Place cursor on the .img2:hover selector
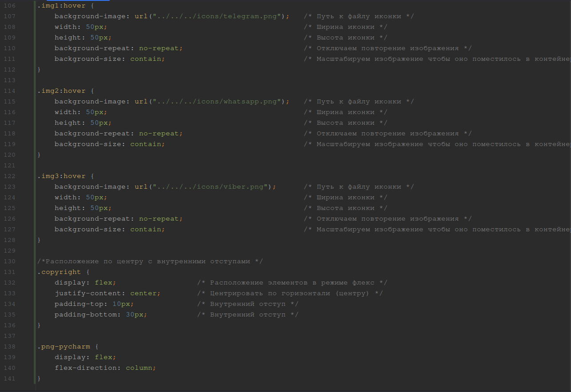Viewport: 571px width, 392px height. [61, 91]
